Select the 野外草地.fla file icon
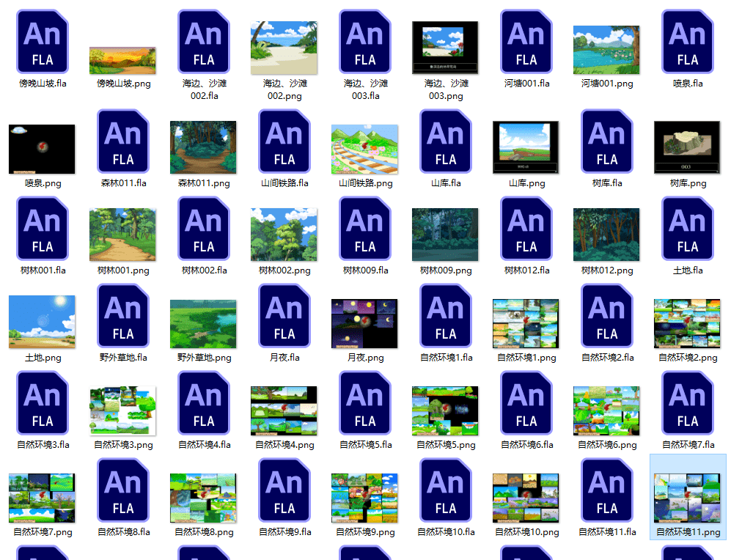 tap(123, 316)
